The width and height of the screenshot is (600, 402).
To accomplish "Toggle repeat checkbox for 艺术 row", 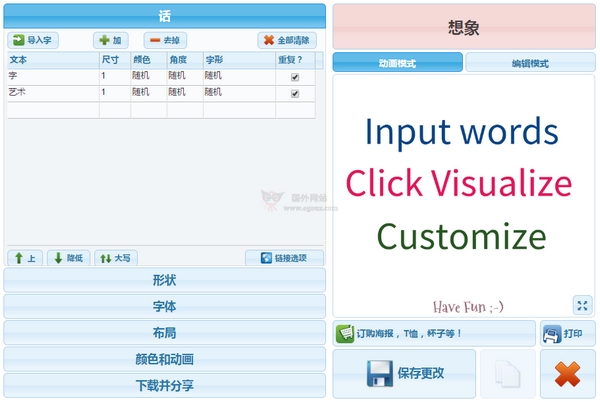I will (x=295, y=94).
